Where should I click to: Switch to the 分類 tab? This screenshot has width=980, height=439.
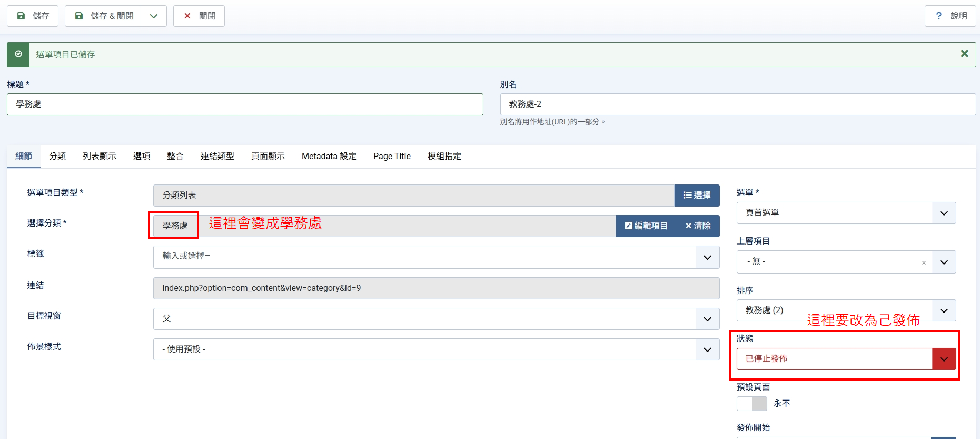click(x=57, y=156)
